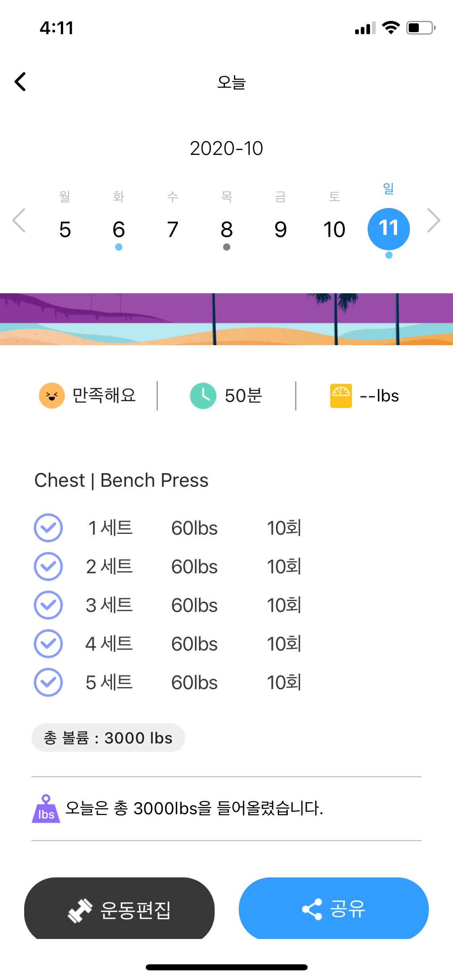Screen dimensions: 453x980
Task: Go to the next week in the calendar
Action: pos(434,220)
